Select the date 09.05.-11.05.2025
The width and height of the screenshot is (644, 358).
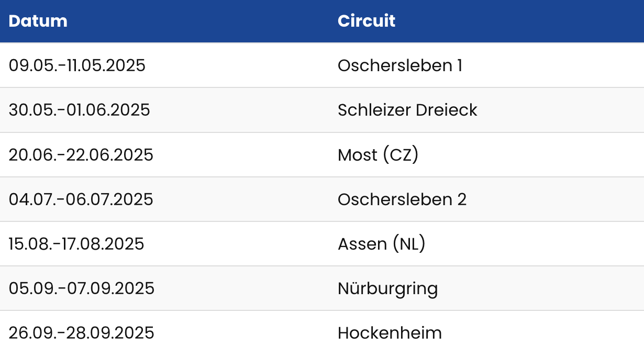tap(77, 65)
